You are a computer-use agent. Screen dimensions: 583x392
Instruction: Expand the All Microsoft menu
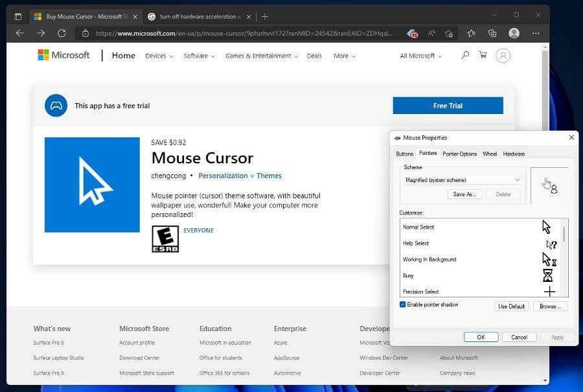coord(420,56)
